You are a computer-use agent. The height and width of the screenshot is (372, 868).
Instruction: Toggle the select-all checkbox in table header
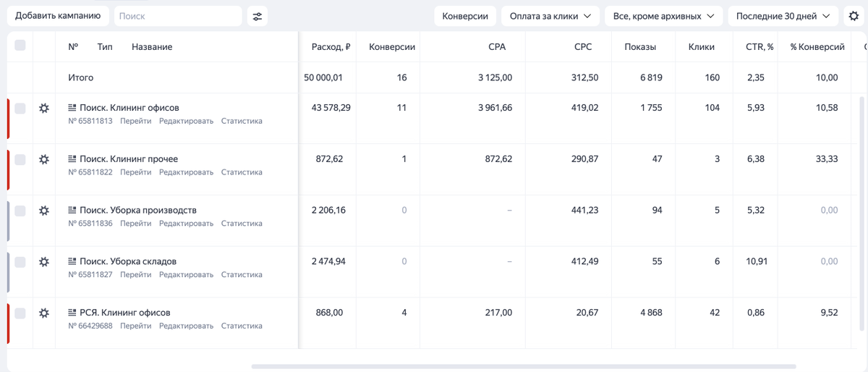pyautogui.click(x=20, y=46)
